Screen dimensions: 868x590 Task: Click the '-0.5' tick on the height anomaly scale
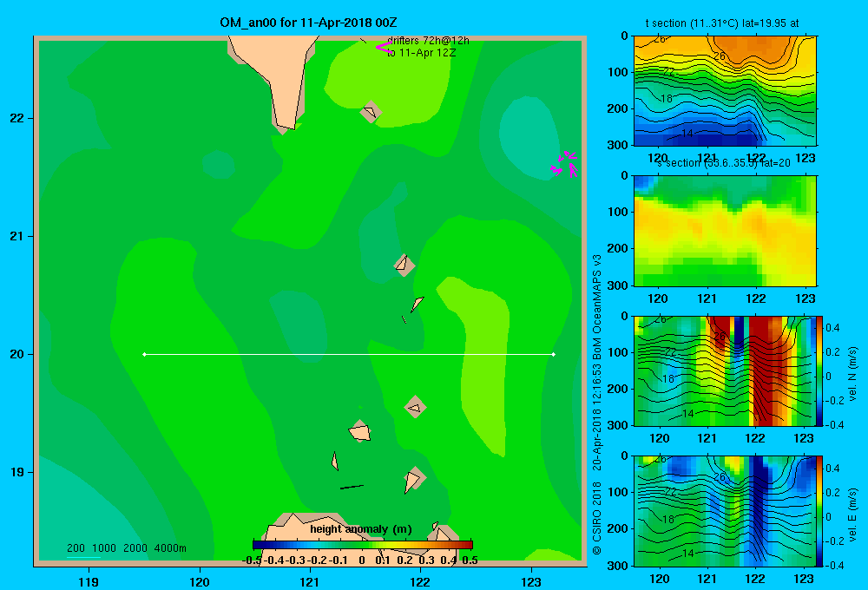click(x=253, y=560)
